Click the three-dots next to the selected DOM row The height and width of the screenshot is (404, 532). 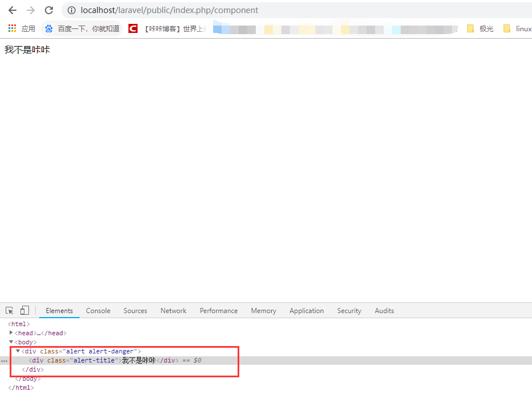[4, 361]
